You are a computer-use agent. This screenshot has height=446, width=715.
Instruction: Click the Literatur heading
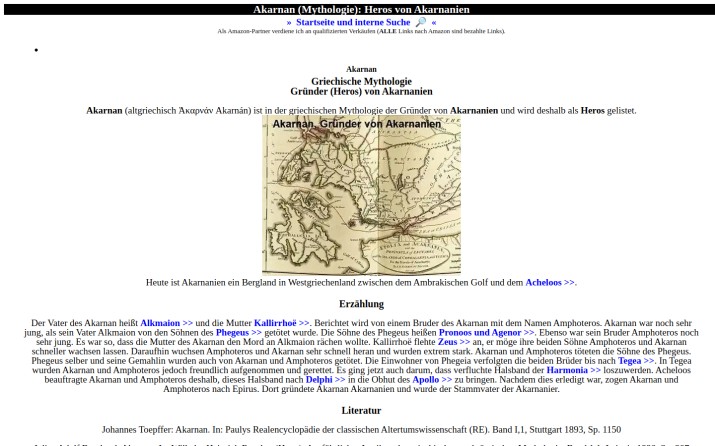coord(361,410)
